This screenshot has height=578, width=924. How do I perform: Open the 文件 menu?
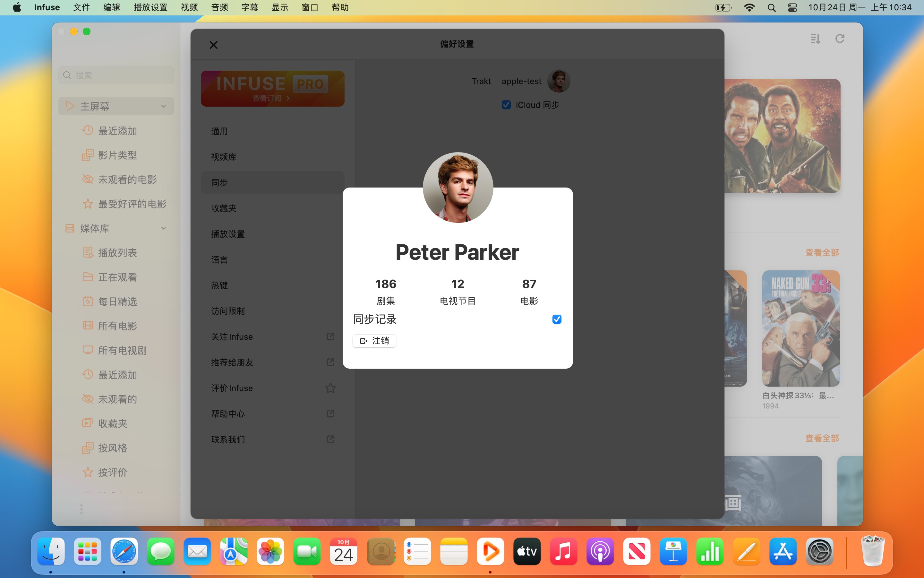click(81, 8)
